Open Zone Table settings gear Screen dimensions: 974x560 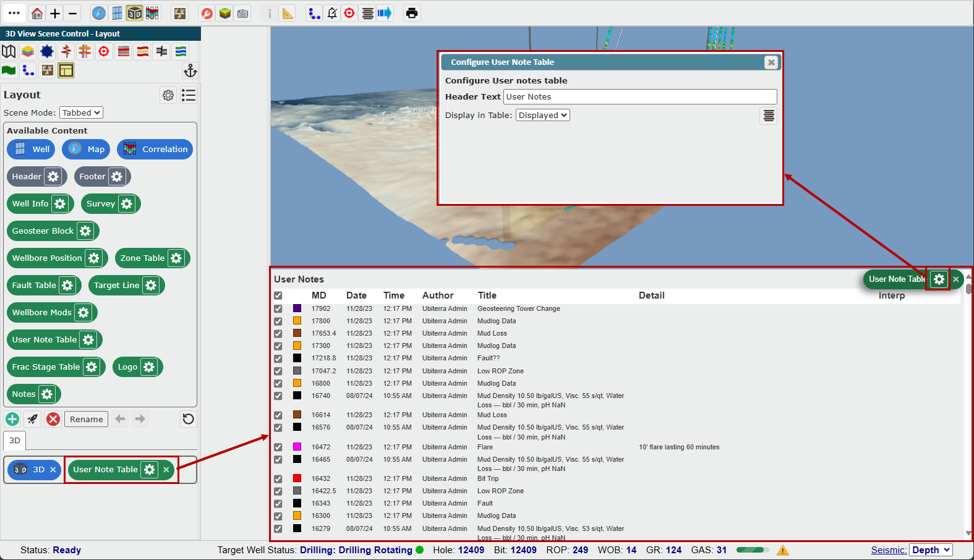coord(176,258)
